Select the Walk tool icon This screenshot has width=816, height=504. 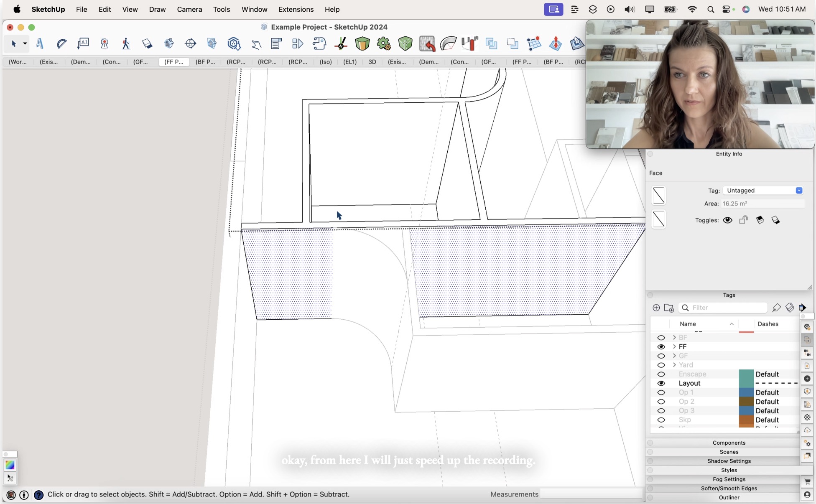[x=126, y=43]
